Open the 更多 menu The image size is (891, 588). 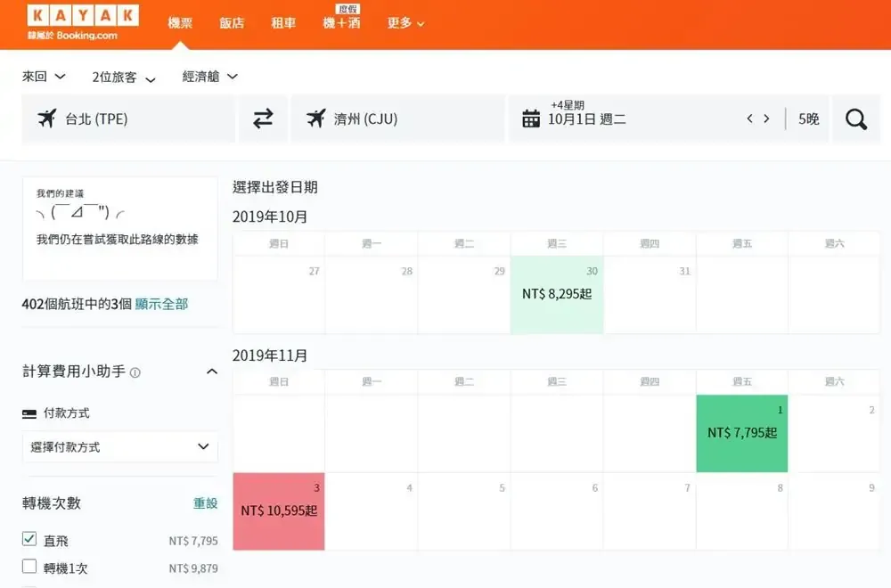click(x=405, y=23)
